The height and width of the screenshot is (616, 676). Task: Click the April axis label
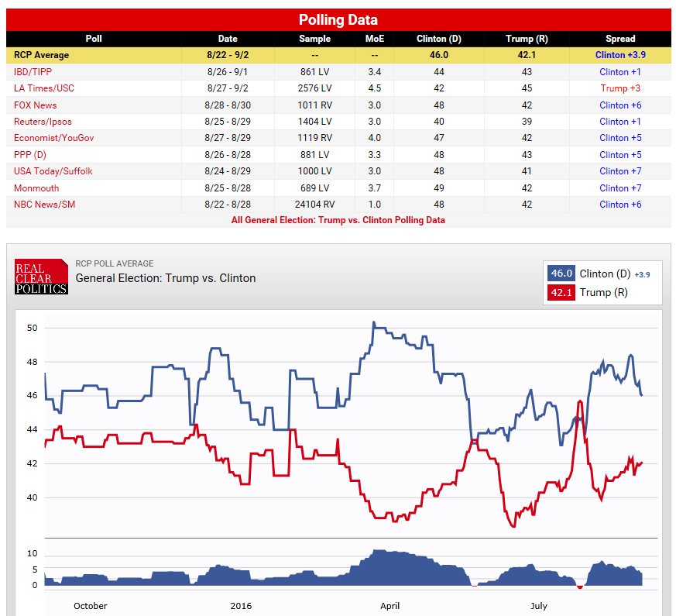click(x=389, y=606)
